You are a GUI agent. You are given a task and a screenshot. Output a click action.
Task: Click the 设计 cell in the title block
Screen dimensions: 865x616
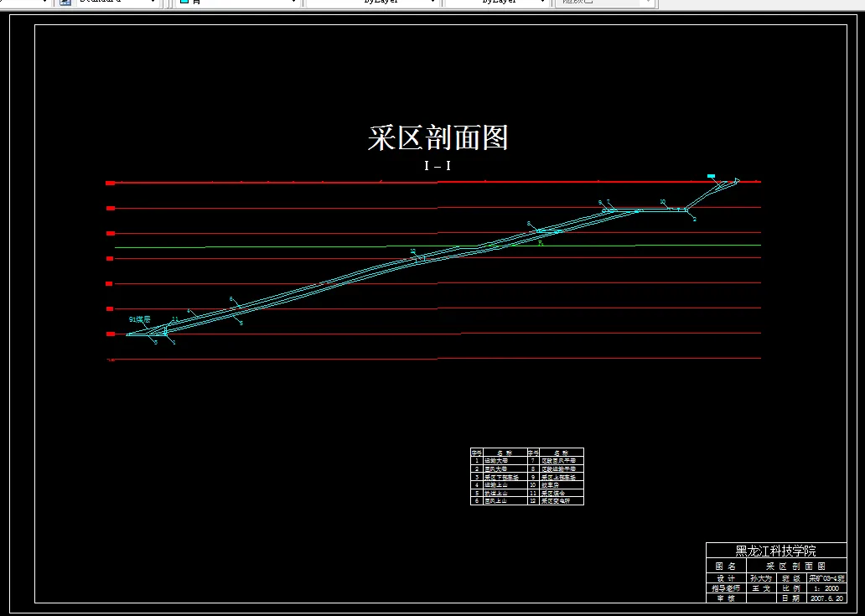coord(726,578)
